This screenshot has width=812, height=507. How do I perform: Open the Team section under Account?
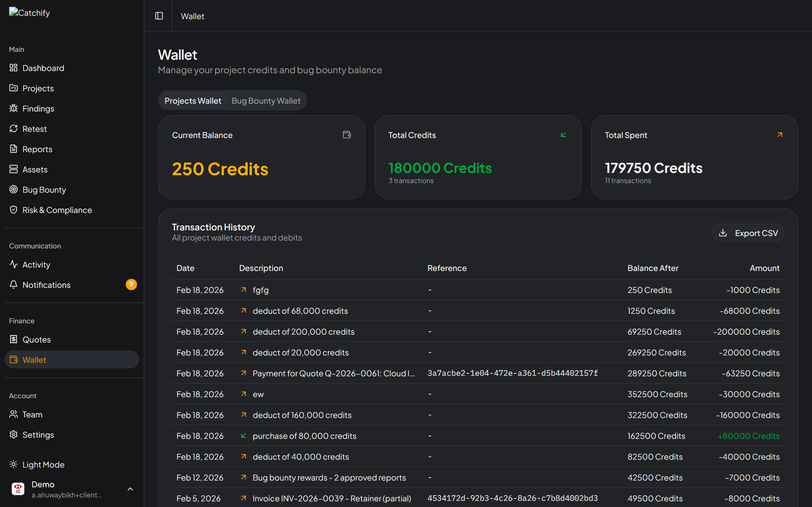coord(32,414)
